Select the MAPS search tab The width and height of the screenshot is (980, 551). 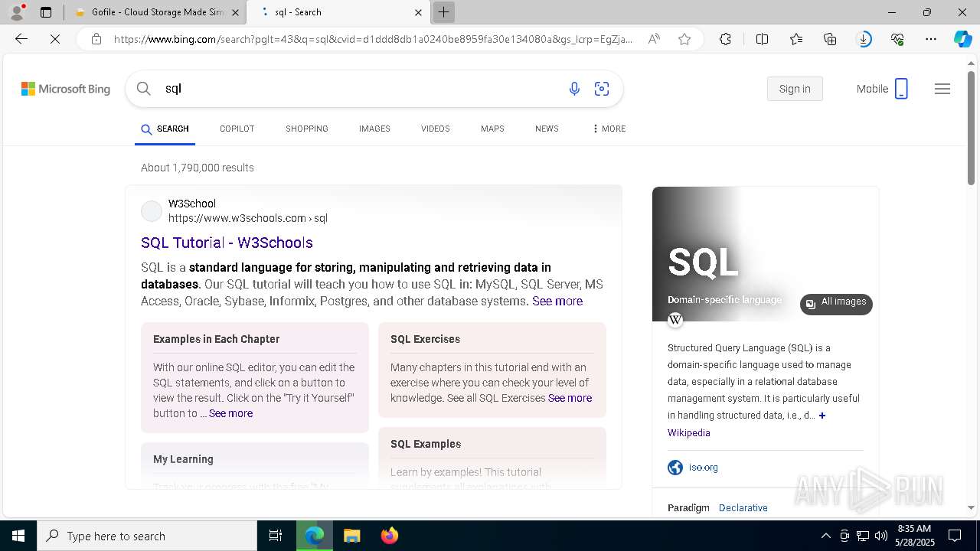(492, 129)
